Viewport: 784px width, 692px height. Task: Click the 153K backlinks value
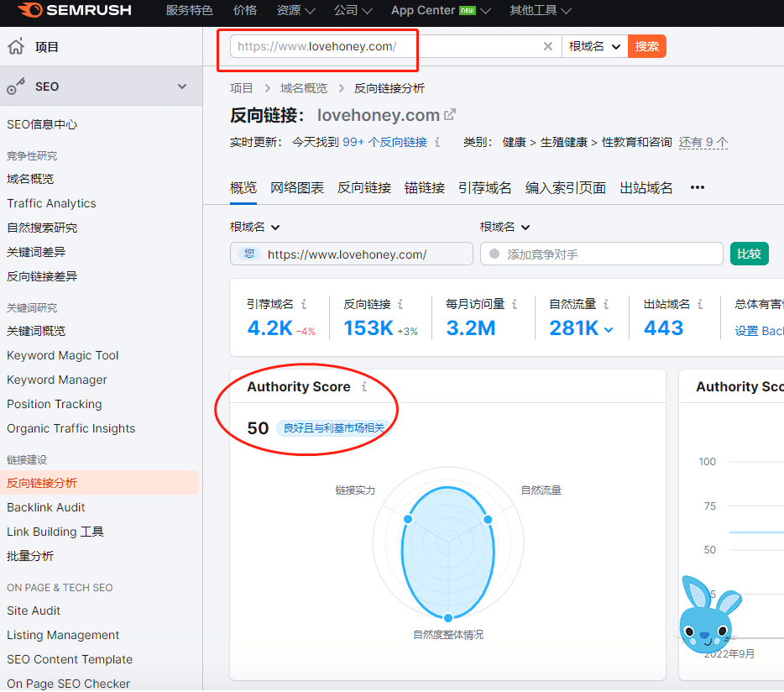pos(368,328)
